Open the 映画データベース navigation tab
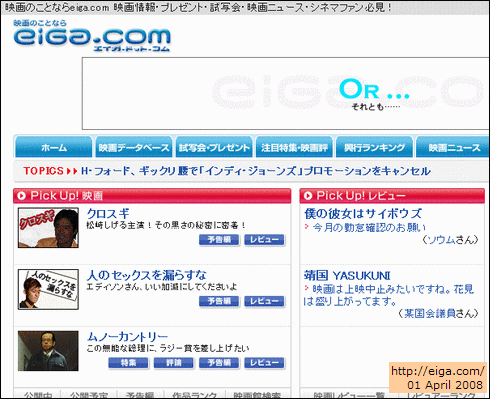 (134, 147)
